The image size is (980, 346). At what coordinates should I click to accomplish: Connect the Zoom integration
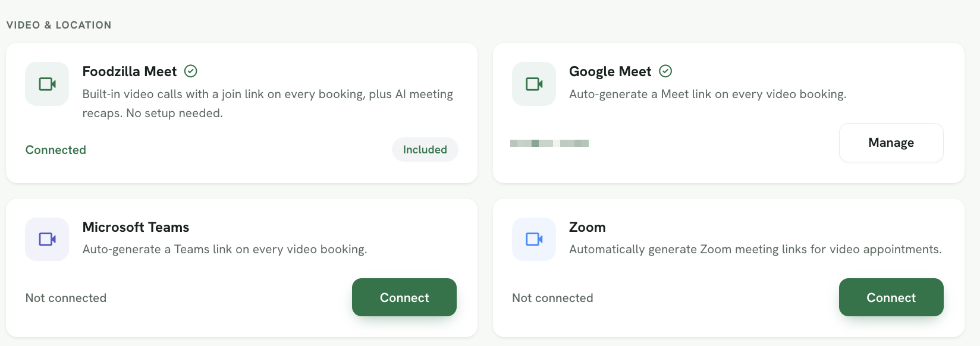pyautogui.click(x=891, y=297)
